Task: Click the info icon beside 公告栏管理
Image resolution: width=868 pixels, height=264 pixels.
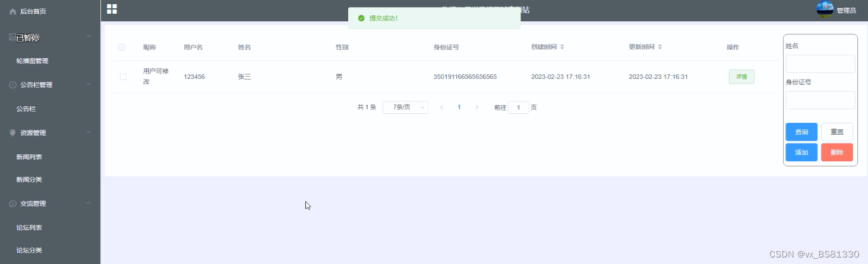Action: (13, 85)
